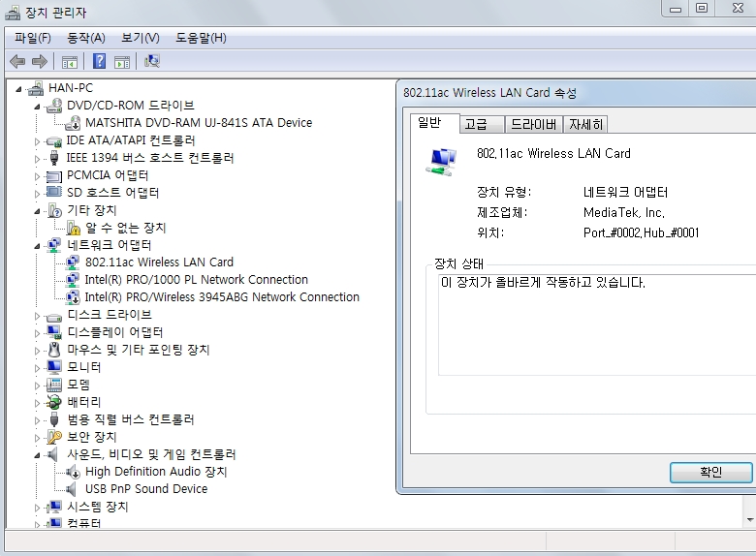Click the USB PnP Sound Device speaker icon

[x=72, y=489]
